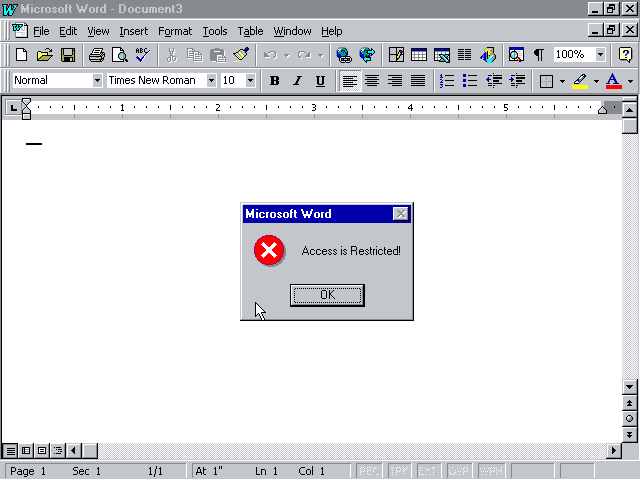Screen dimensions: 640x480
Task: Toggle italic formatting
Action: click(298, 81)
